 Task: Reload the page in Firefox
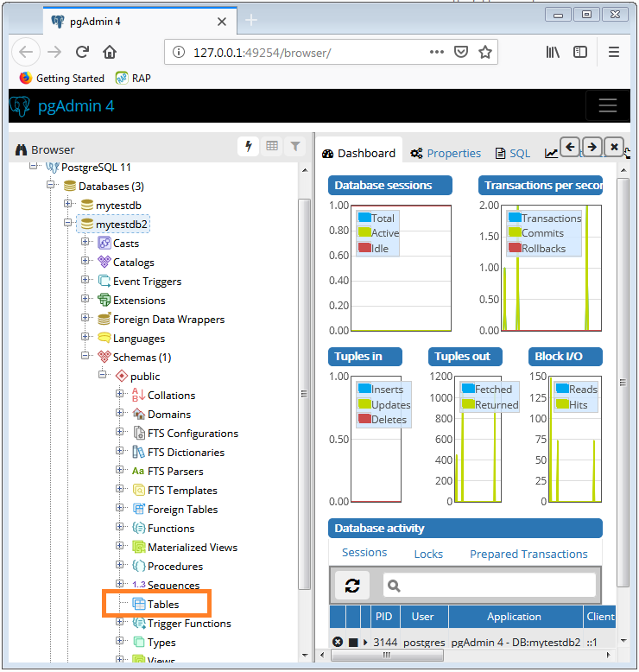(82, 52)
